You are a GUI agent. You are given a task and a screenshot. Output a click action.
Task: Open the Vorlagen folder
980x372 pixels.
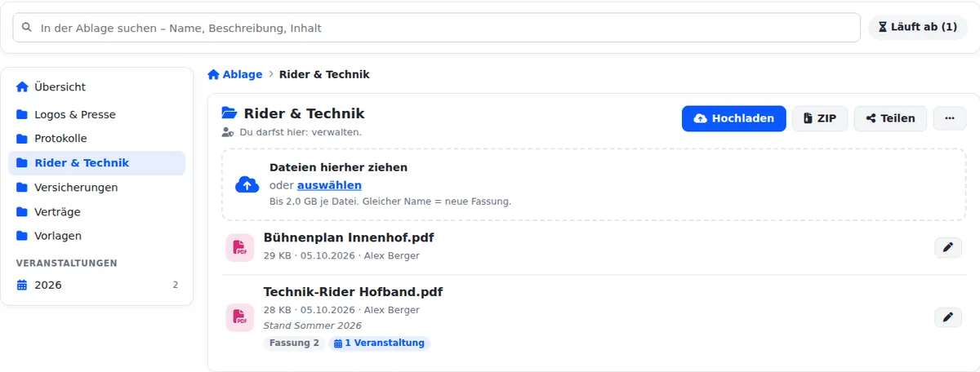pos(97,236)
